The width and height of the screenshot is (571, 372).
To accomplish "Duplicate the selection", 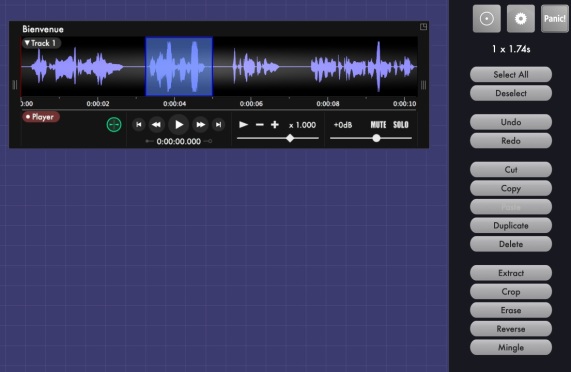I will coord(511,225).
